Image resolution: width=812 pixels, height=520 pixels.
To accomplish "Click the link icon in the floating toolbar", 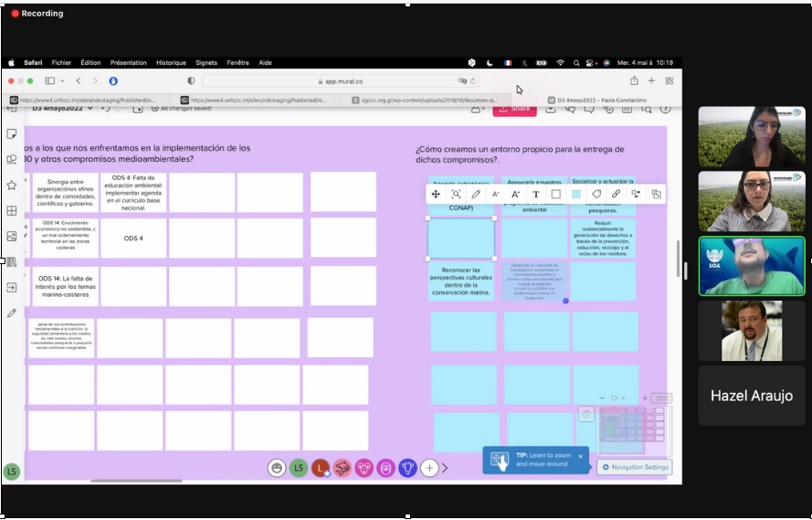I will tap(616, 195).
